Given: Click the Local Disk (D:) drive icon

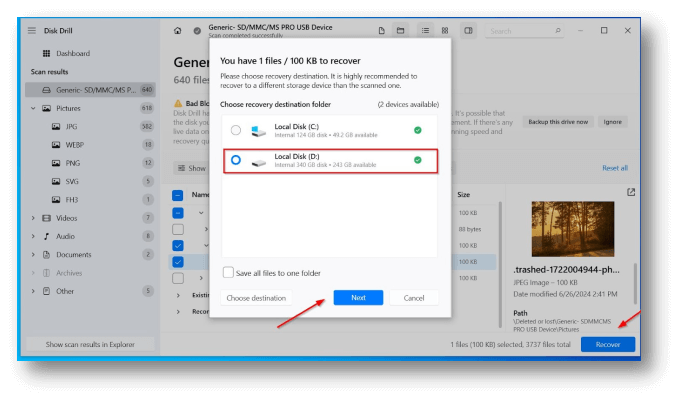Looking at the screenshot, I should [x=258, y=163].
